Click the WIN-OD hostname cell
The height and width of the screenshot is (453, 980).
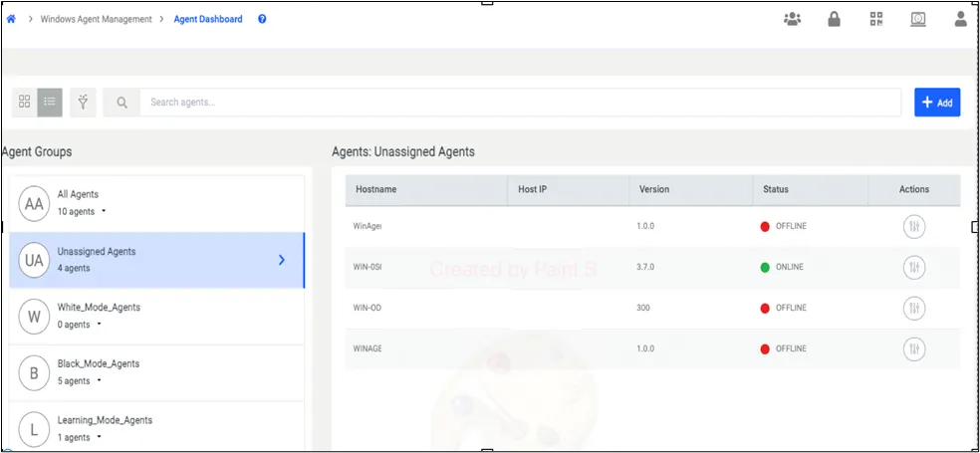coord(367,308)
